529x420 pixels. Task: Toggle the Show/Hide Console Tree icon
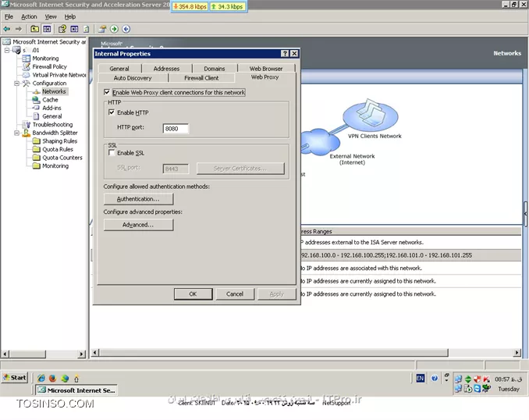point(47,29)
